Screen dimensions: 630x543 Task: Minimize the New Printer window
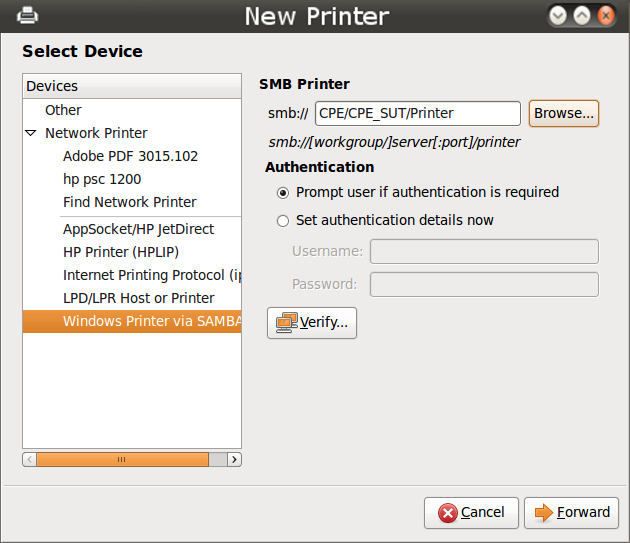[x=558, y=16]
